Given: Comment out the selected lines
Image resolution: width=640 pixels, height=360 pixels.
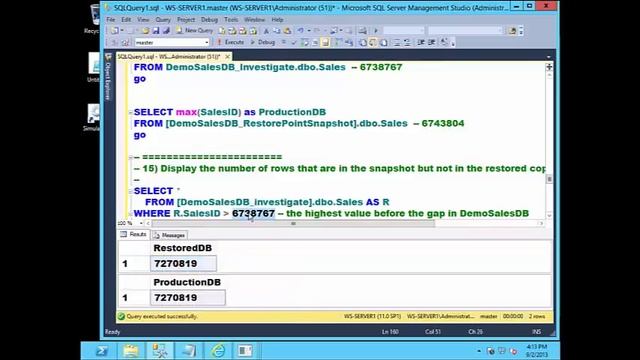Looking at the screenshot, I should (x=397, y=42).
